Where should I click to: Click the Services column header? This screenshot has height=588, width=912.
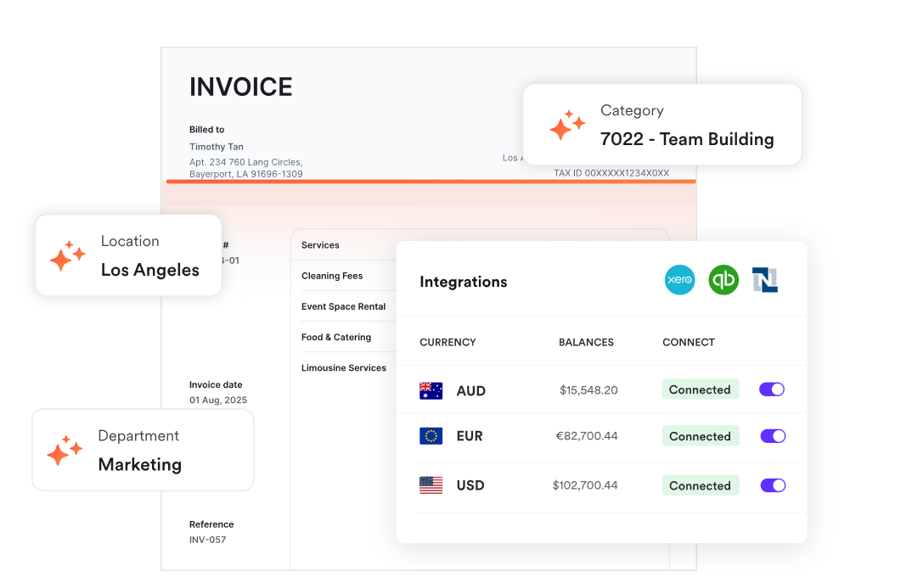point(320,245)
